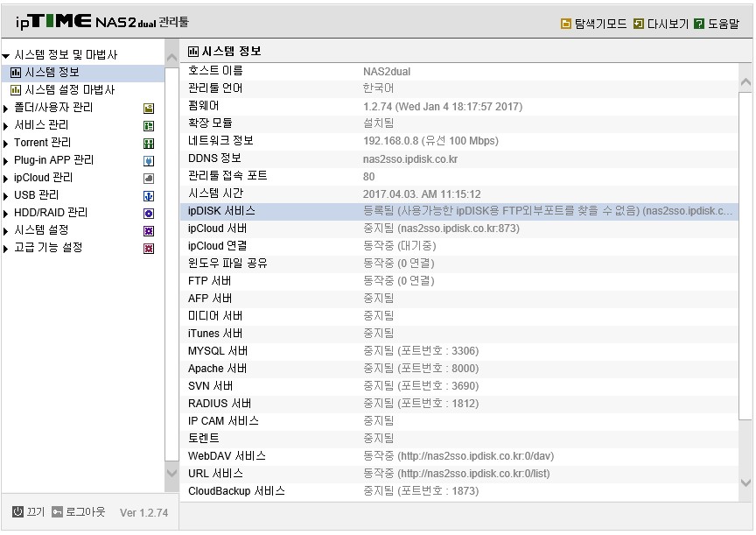This screenshot has width=756, height=535.
Task: Click the logout icon next to 로그아웃
Action: point(58,512)
